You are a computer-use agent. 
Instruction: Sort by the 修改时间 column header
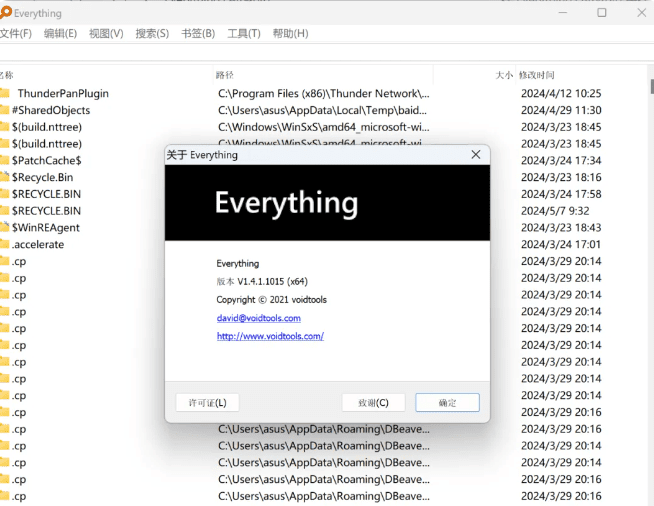[x=538, y=75]
